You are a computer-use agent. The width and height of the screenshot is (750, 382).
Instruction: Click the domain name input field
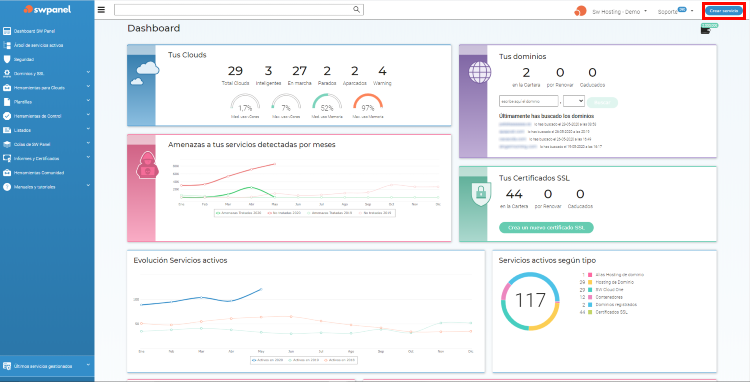(x=529, y=101)
